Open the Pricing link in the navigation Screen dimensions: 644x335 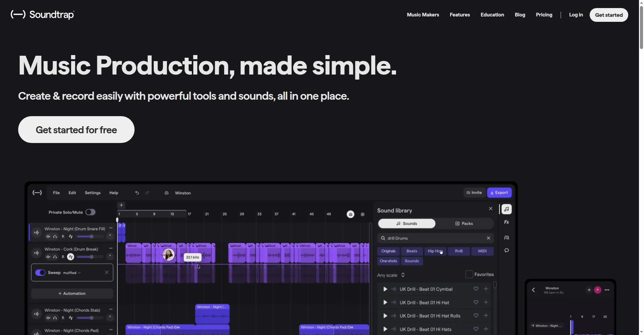click(x=544, y=15)
